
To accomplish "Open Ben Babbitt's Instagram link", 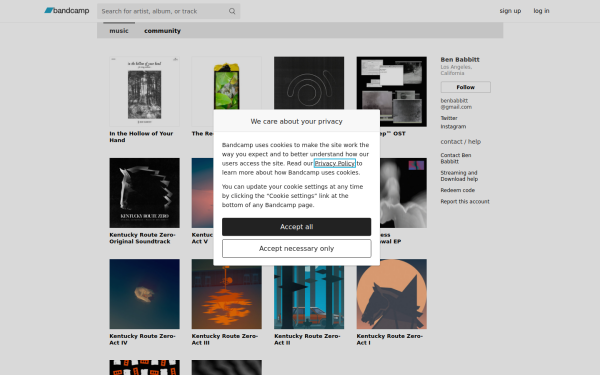I will coord(453,127).
